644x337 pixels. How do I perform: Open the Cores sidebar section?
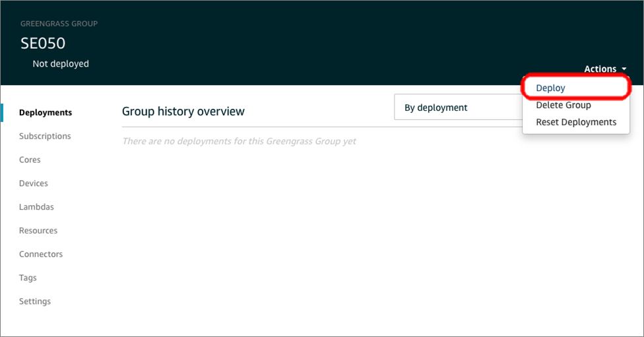[x=30, y=160]
